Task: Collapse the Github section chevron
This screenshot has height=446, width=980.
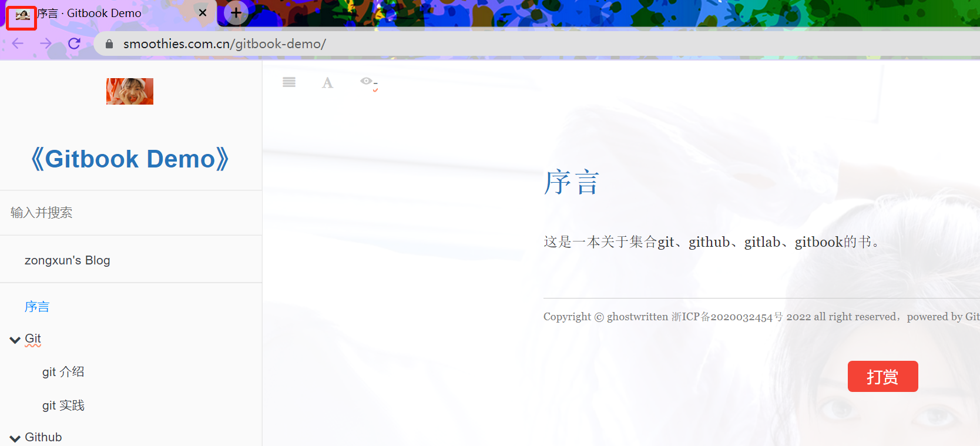Action: [15, 438]
